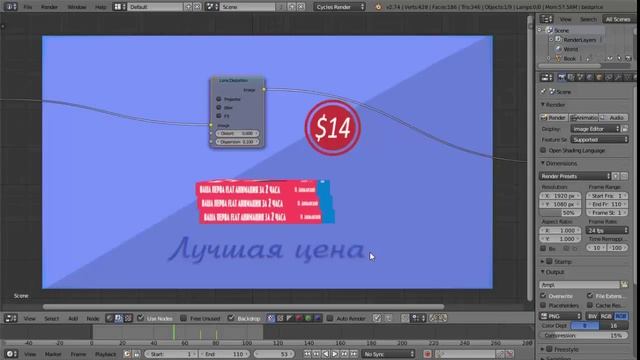Switch to Scene properties tab icon
The image size is (640, 360).
pos(580,77)
